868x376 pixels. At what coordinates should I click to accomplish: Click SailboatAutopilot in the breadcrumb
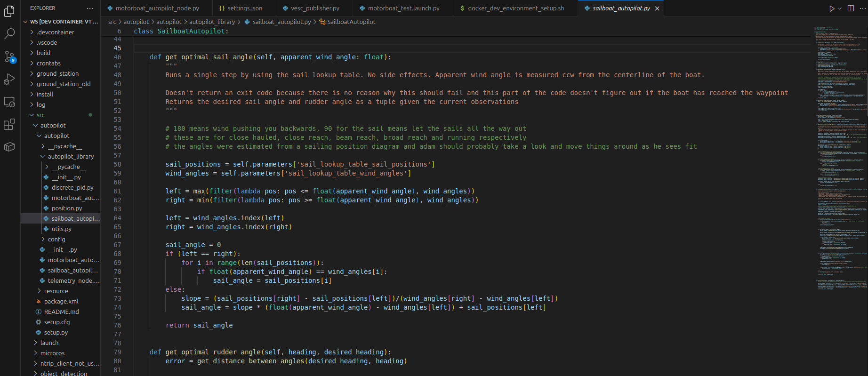tap(351, 22)
